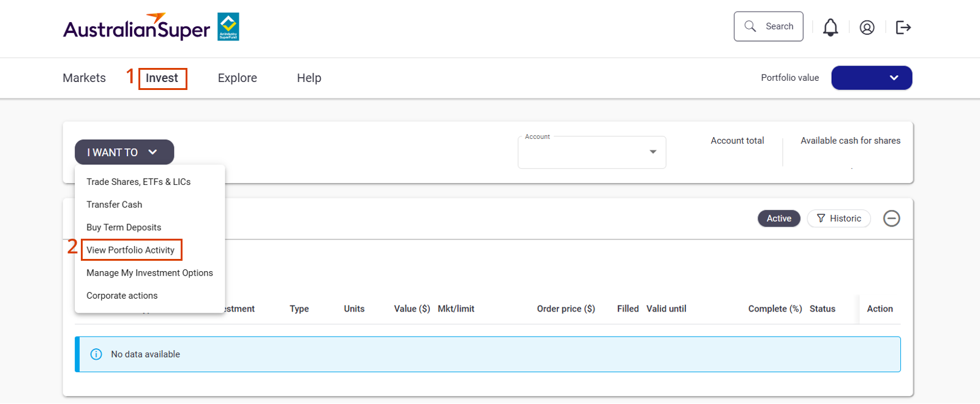Screen dimensions: 980x404
Task: Expand the I WANT TO dropdown
Action: pos(124,152)
